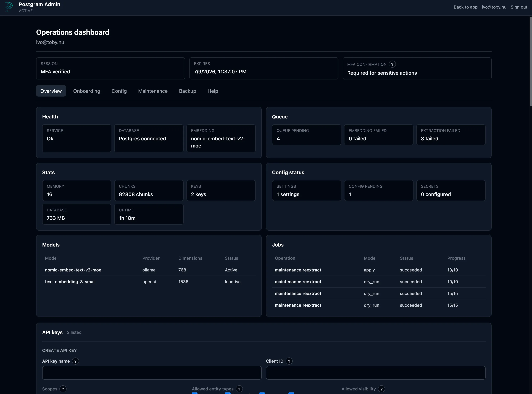Go to the Maintenance tab

[153, 91]
